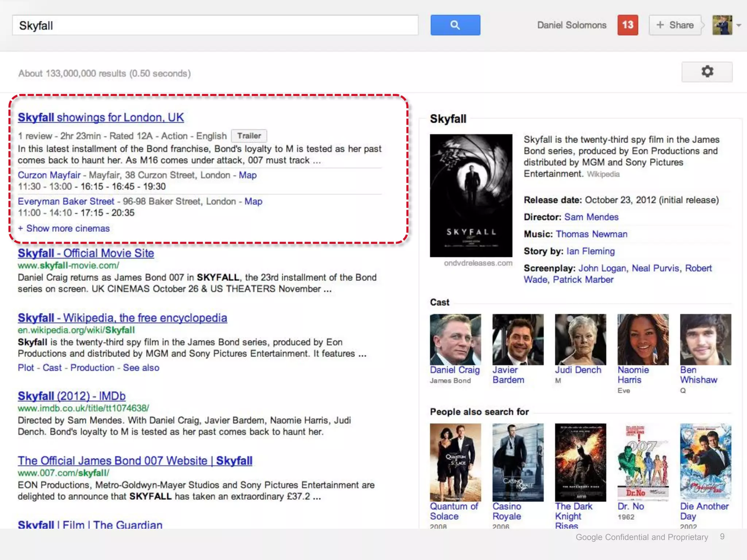Expand Show more cinemas
This screenshot has height=560, width=747.
coord(64,228)
